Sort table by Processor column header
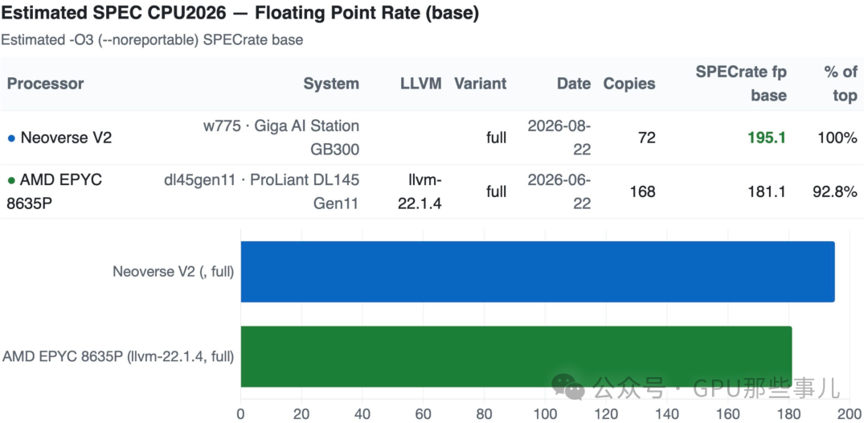The width and height of the screenshot is (868, 423). coord(45,84)
